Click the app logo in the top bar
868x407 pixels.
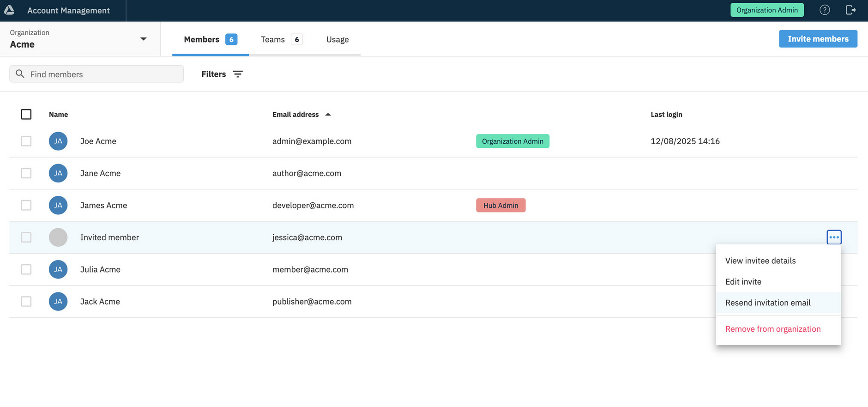[x=9, y=10]
